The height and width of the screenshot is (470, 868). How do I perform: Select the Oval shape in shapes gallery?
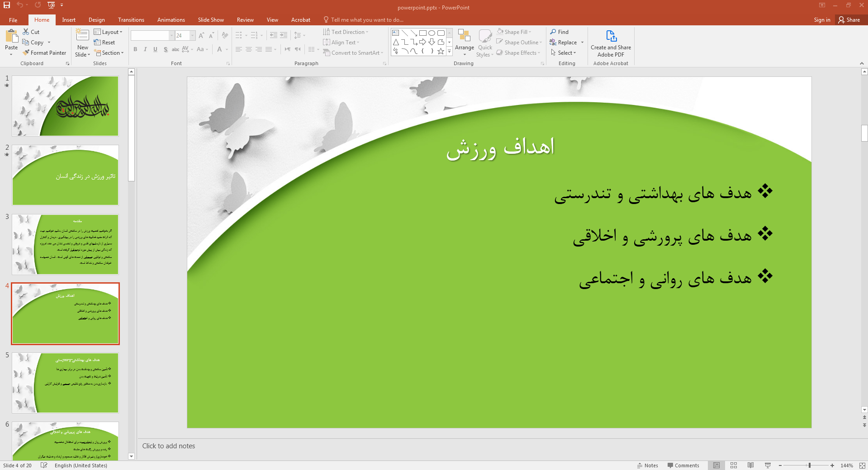pos(432,33)
